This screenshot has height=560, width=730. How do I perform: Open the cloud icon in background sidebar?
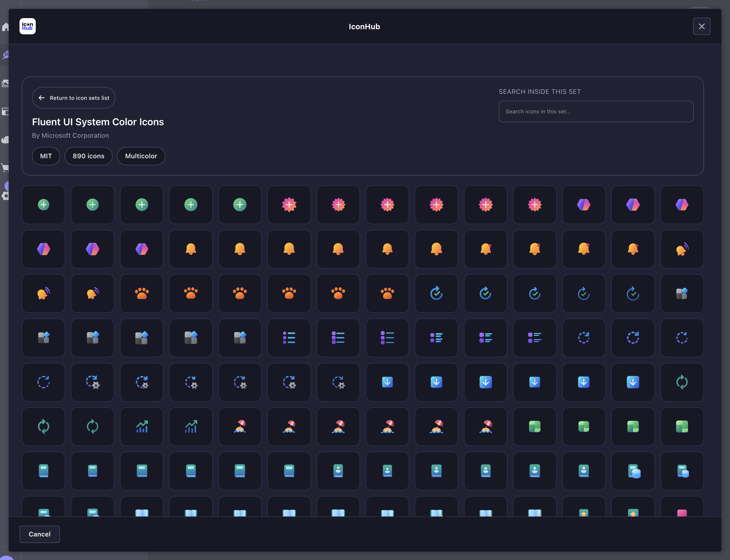(x=5, y=139)
